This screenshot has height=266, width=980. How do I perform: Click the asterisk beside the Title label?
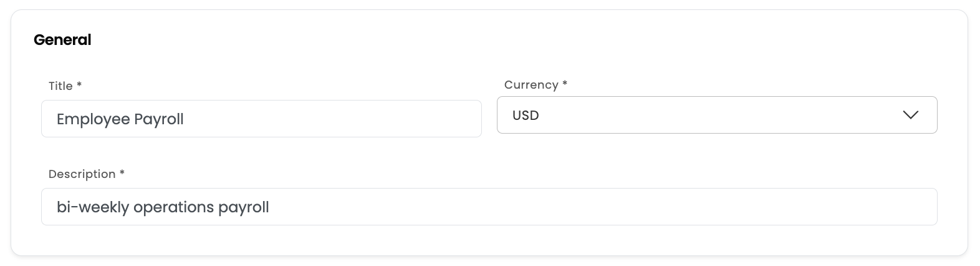coord(79,85)
